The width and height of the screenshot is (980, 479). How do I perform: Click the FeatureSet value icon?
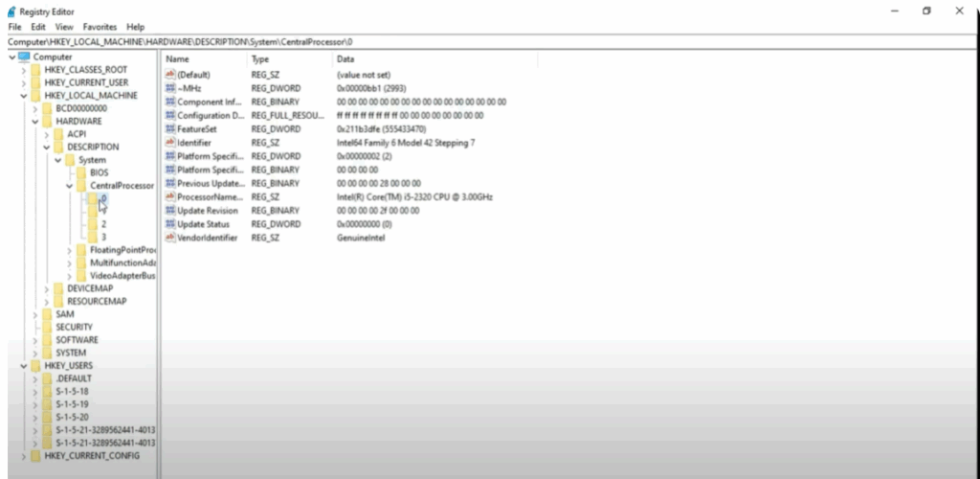[x=170, y=128]
